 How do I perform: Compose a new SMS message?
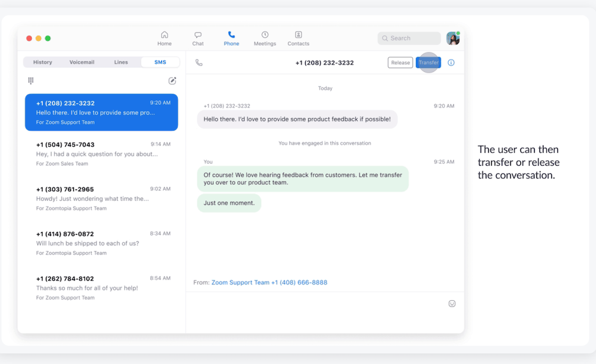click(x=172, y=80)
